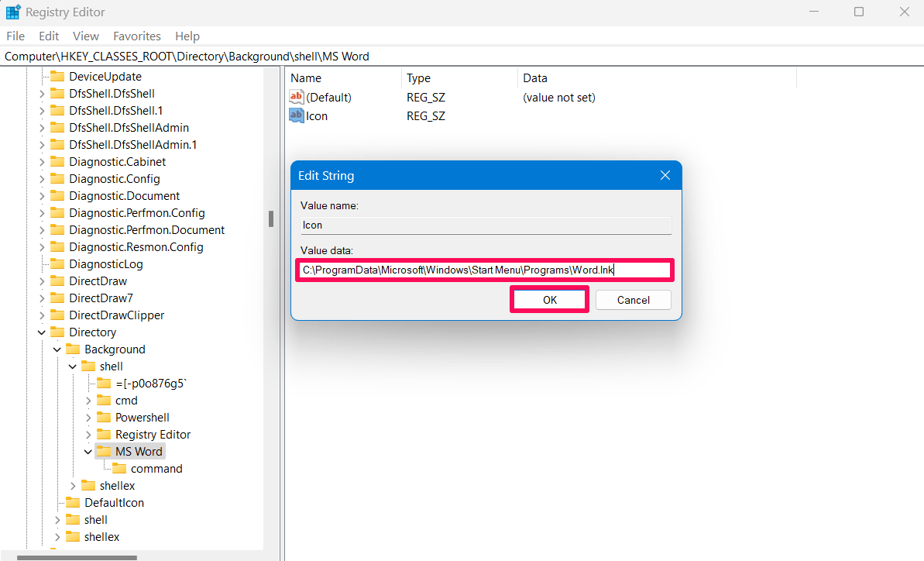
Task: Expand the DirectDrawClipper key
Action: pyautogui.click(x=42, y=315)
